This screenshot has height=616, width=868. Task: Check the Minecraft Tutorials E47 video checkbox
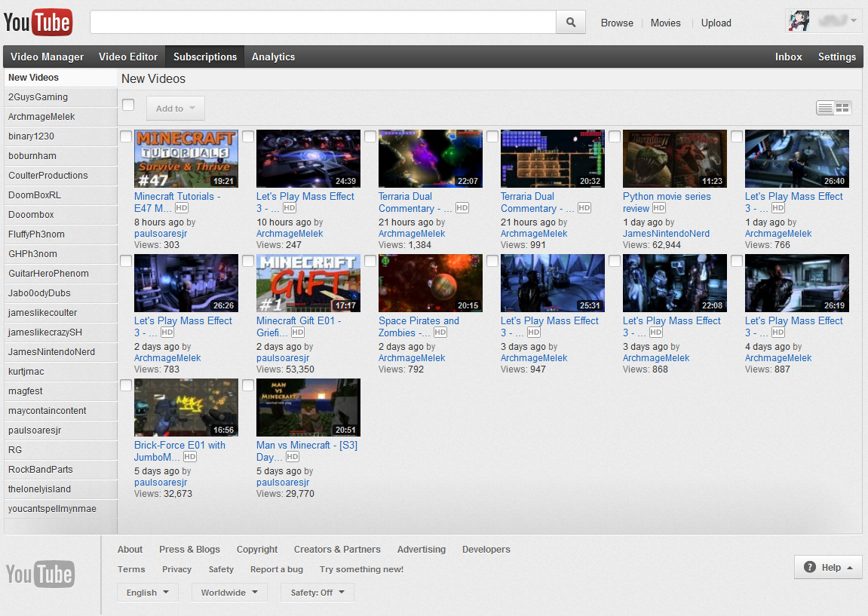click(126, 136)
